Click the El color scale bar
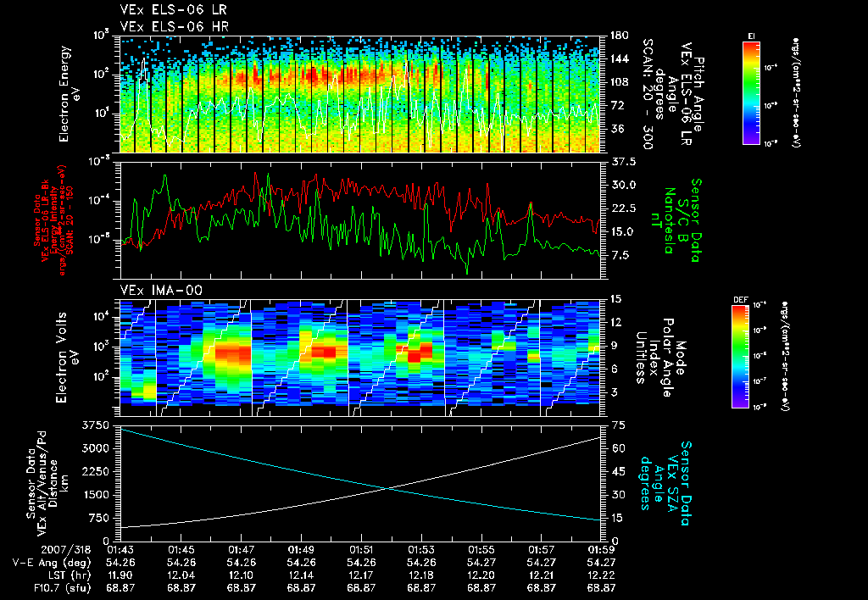The height and width of the screenshot is (600, 868). 751,93
